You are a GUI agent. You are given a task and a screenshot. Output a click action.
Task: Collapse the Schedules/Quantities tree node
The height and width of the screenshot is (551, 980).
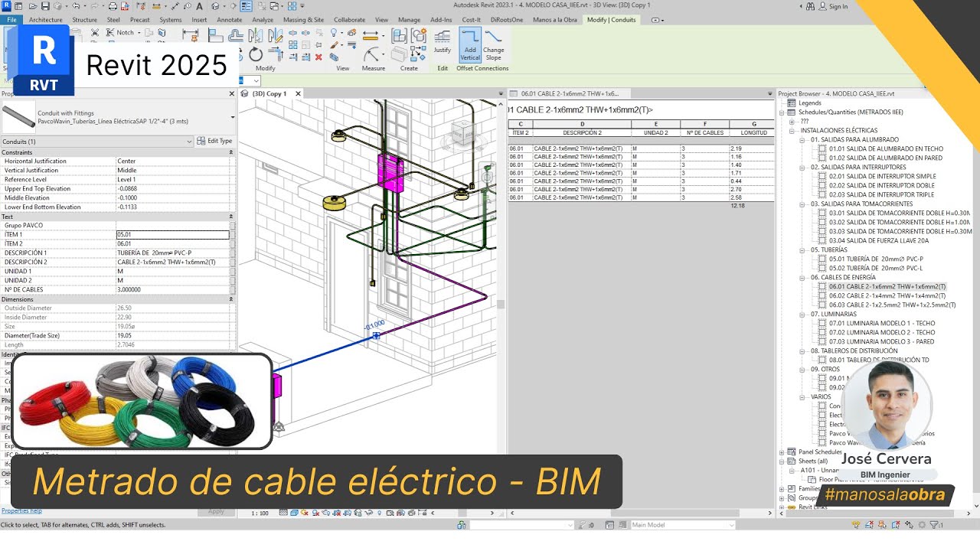pyautogui.click(x=782, y=112)
